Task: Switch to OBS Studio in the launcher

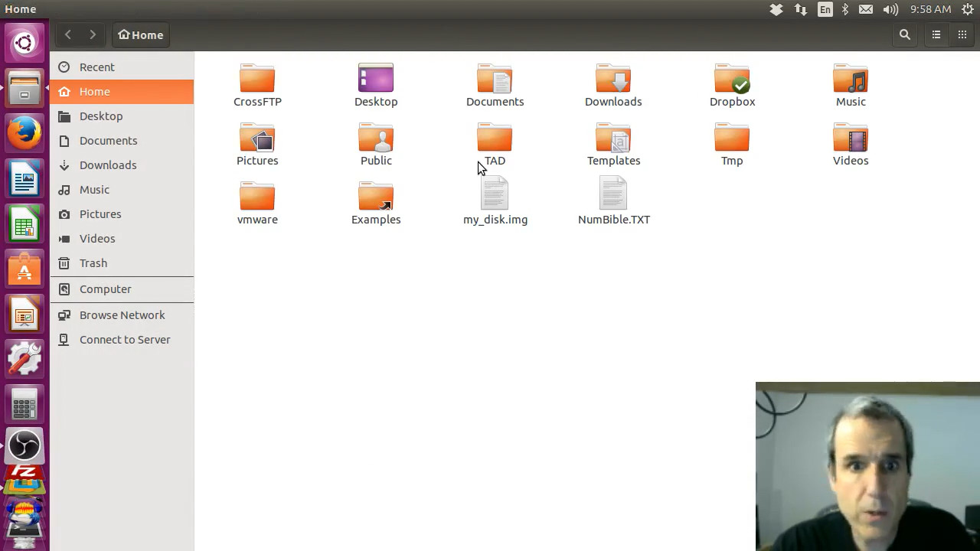Action: point(24,445)
